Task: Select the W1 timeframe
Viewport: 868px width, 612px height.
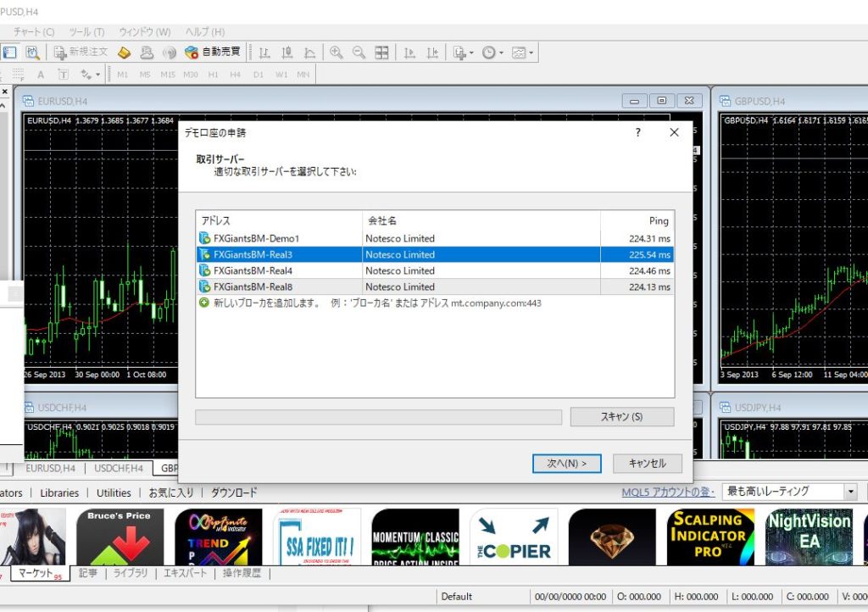Action: coord(281,74)
